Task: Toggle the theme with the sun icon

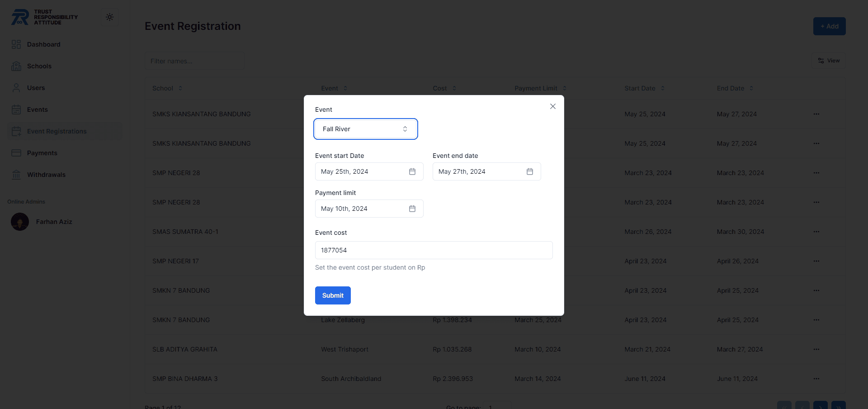Action: pyautogui.click(x=109, y=17)
